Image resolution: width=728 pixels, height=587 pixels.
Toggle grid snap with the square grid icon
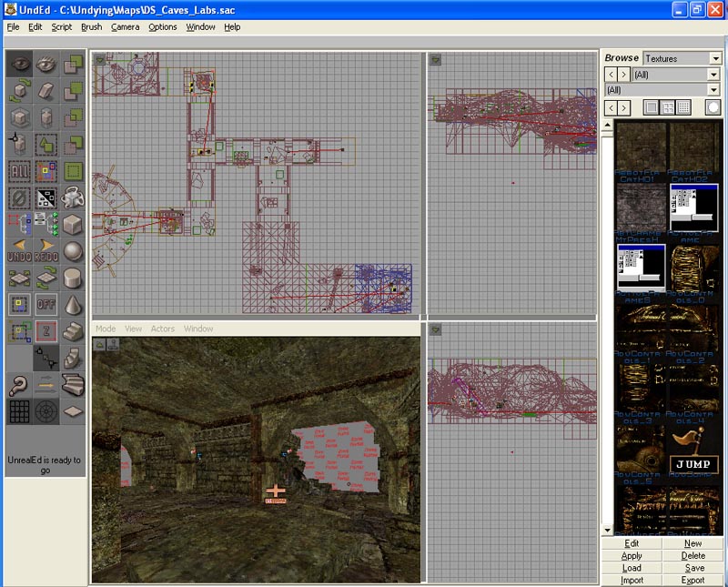click(19, 412)
